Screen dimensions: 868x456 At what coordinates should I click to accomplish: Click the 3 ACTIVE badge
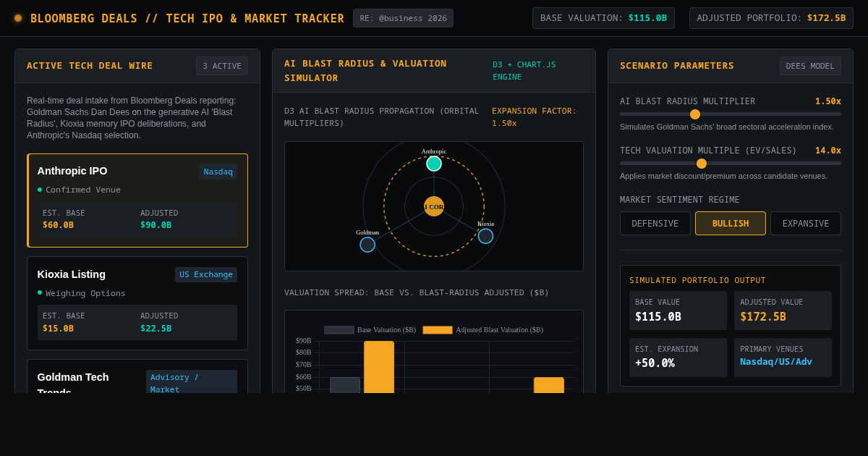click(x=222, y=66)
